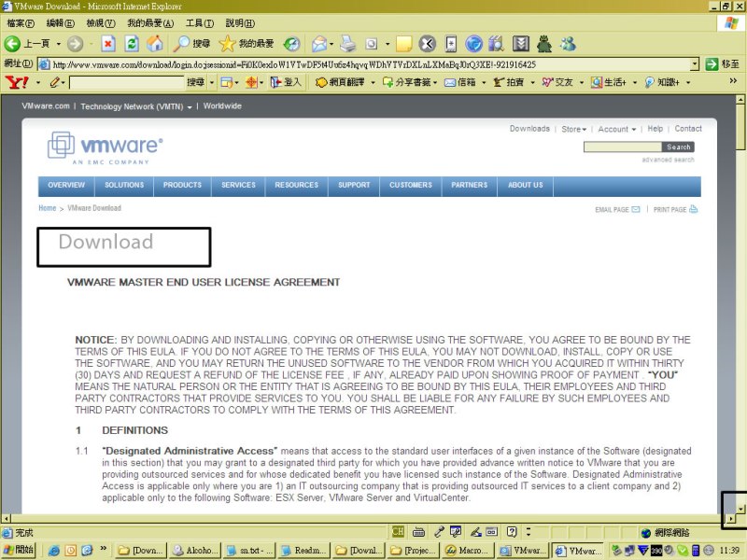This screenshot has height=560, width=747.
Task: Click the VMware.com top link
Action: pos(45,106)
